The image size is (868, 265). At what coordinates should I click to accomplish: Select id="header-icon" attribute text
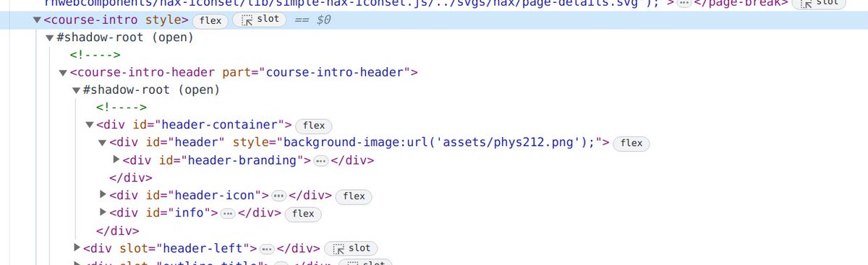point(203,196)
